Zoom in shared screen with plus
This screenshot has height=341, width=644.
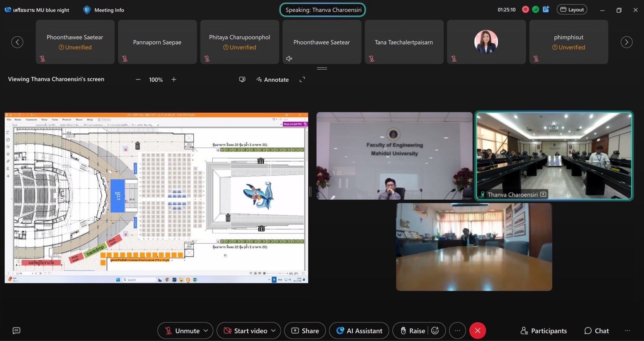click(x=174, y=79)
